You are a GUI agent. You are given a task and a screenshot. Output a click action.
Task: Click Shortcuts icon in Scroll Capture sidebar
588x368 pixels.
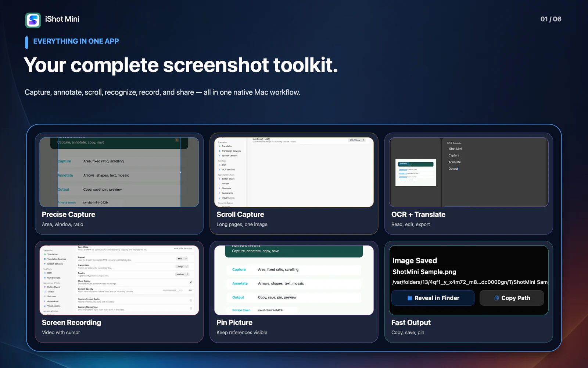coord(219,188)
